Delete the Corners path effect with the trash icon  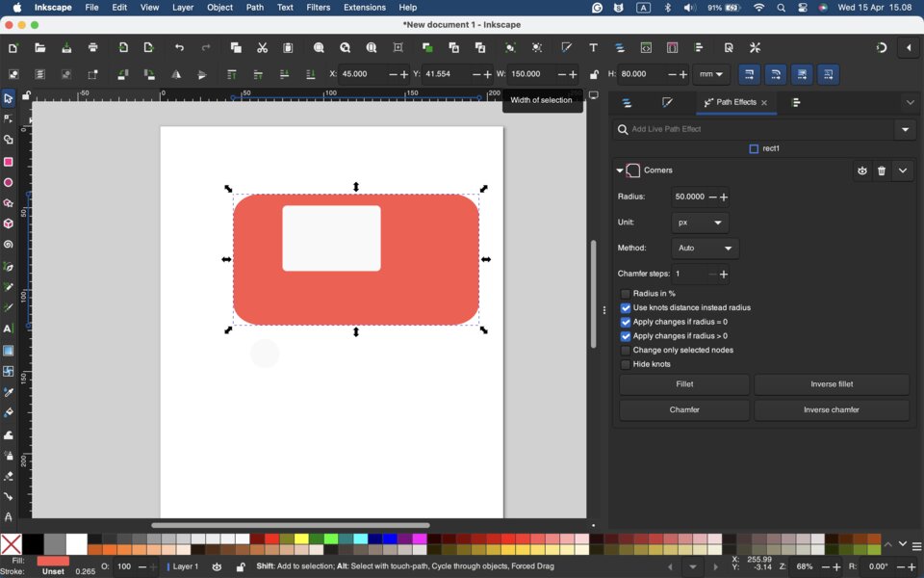point(882,171)
